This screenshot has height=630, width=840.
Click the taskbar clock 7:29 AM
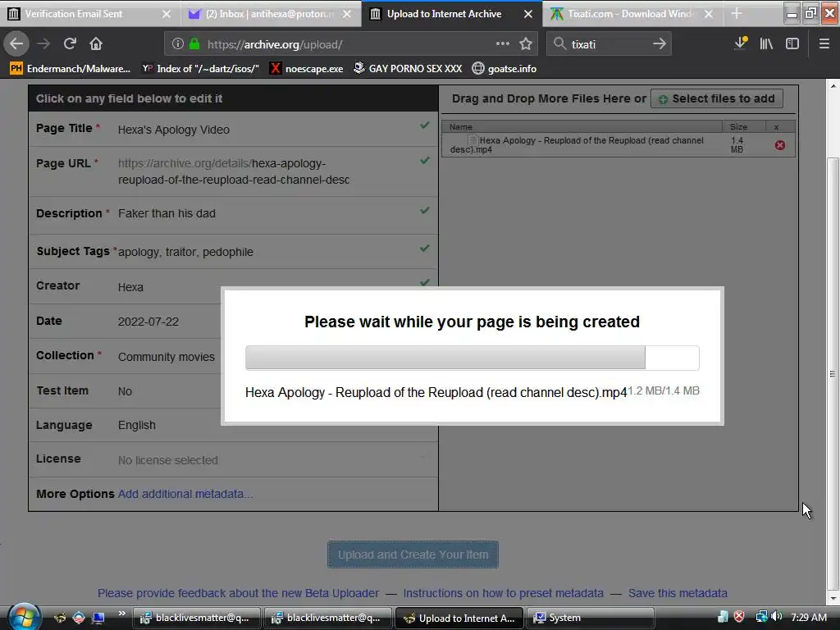[809, 617]
